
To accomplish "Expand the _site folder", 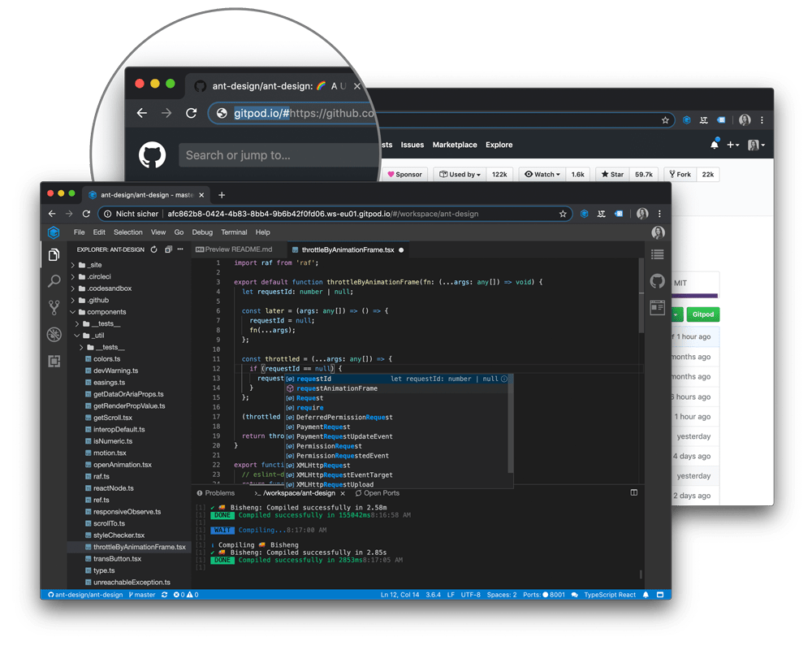I will (x=72, y=265).
